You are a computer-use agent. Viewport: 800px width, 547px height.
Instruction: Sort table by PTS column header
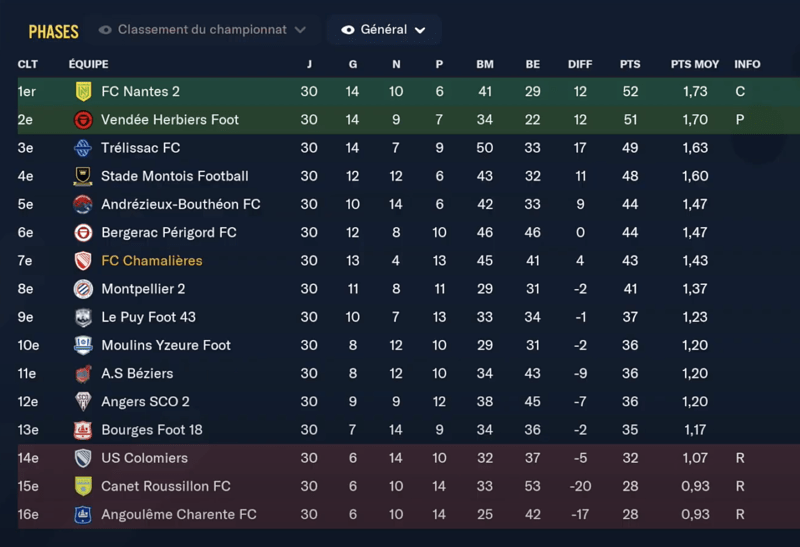(x=630, y=64)
